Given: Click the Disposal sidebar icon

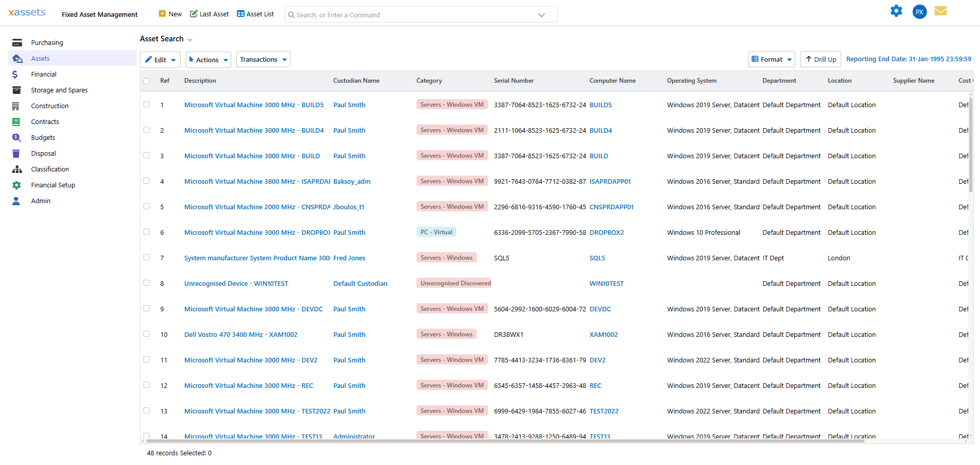Looking at the screenshot, I should click(x=17, y=153).
